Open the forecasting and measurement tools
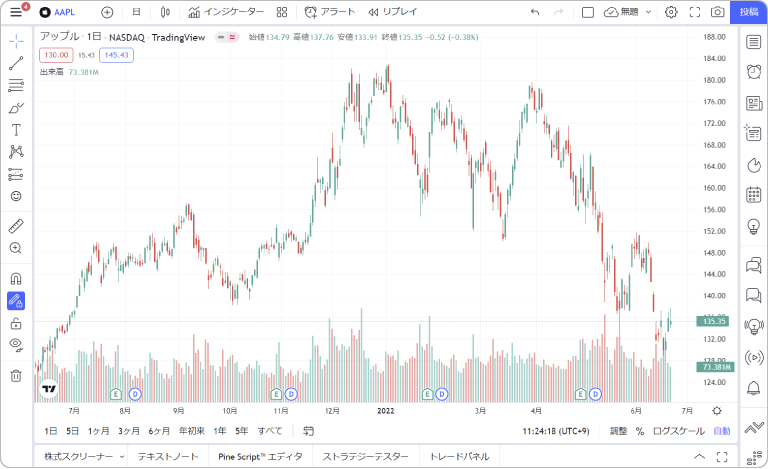Image resolution: width=768 pixels, height=469 pixels. tap(16, 174)
